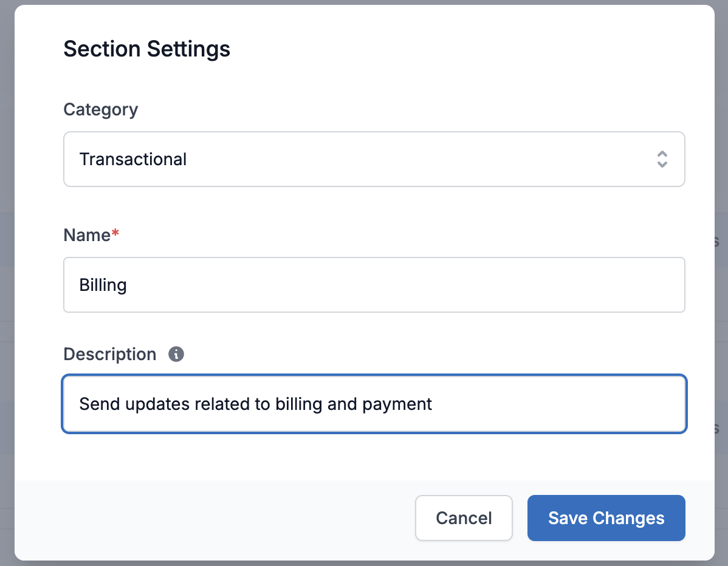Click the red required asterisk by Name
The image size is (728, 566).
point(115,234)
